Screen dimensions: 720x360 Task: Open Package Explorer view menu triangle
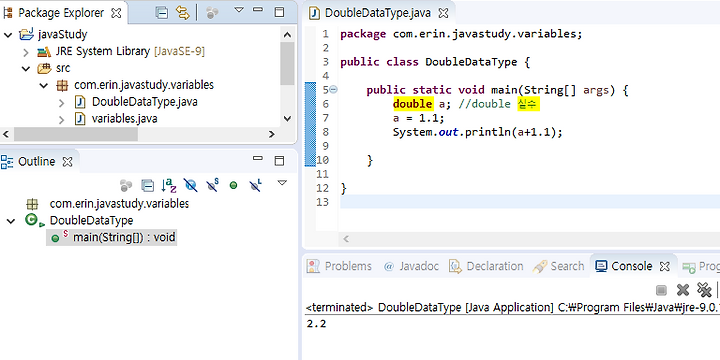coord(238,9)
